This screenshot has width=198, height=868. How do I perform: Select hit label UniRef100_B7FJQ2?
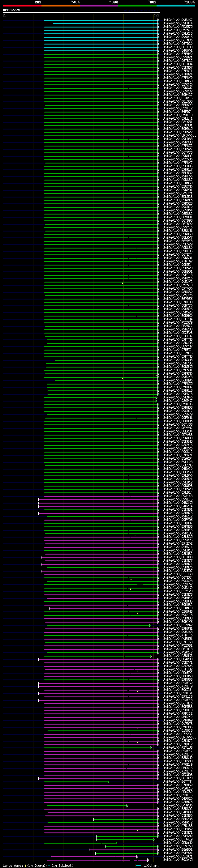[x=178, y=670]
